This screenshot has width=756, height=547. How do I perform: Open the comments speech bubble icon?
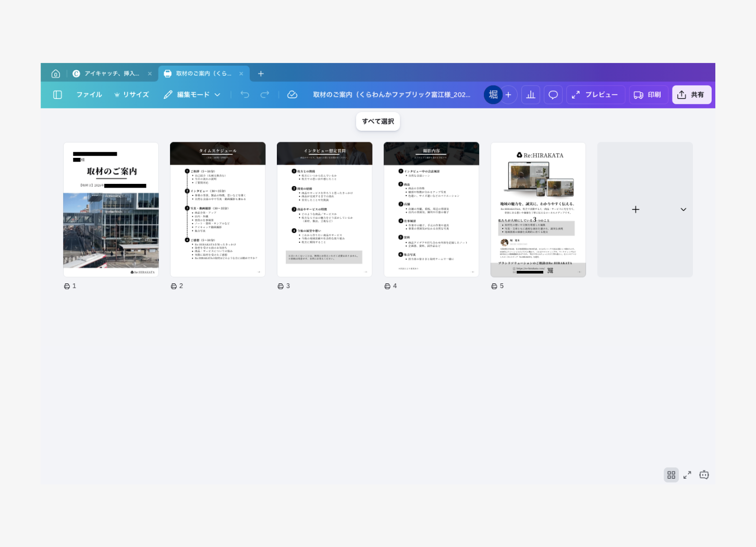(x=553, y=95)
